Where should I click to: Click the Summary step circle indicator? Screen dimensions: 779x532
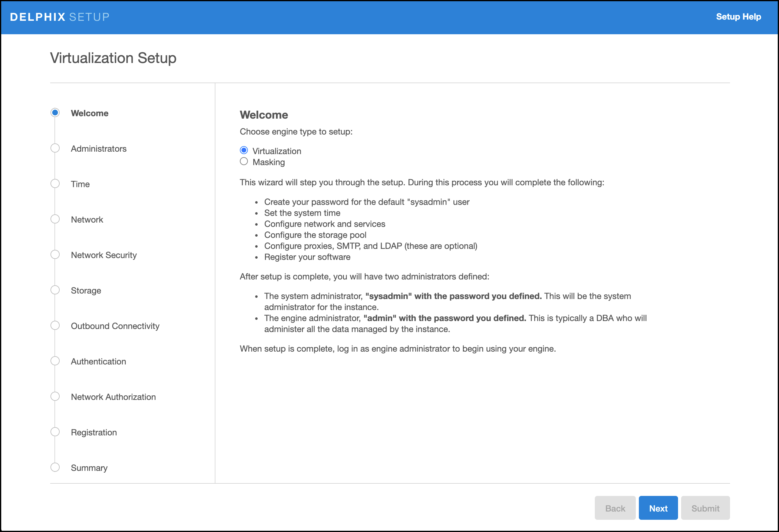pyautogui.click(x=55, y=467)
